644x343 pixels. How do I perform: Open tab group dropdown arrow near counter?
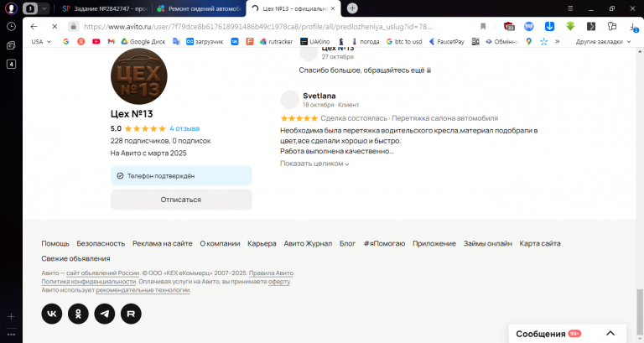tap(44, 8)
